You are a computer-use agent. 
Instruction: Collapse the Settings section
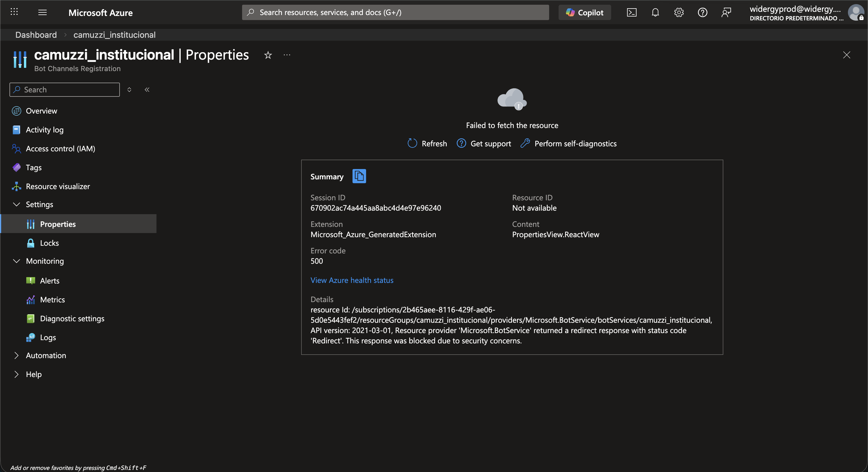point(16,204)
